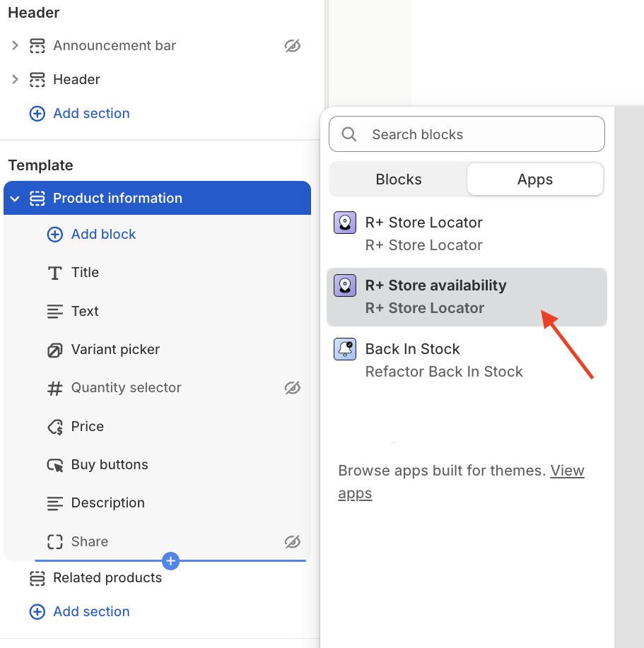This screenshot has height=648, width=644.
Task: Select the Buy buttons block
Action: pos(110,465)
